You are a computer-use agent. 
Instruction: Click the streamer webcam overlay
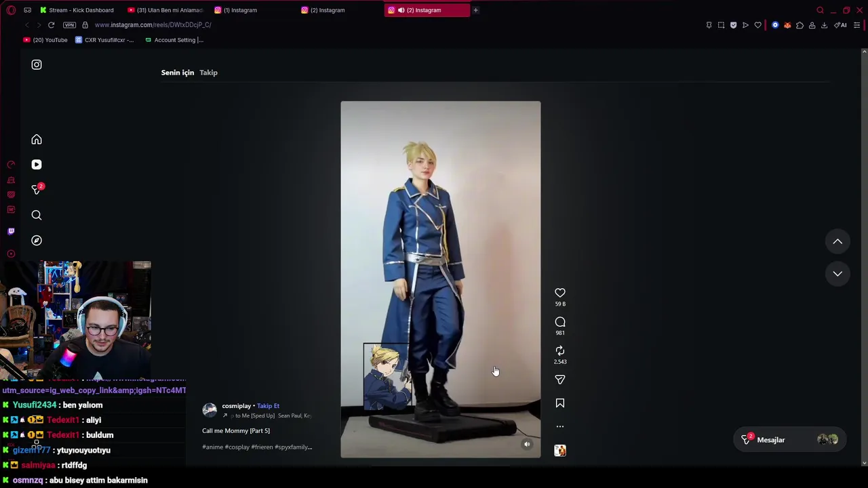pyautogui.click(x=75, y=320)
